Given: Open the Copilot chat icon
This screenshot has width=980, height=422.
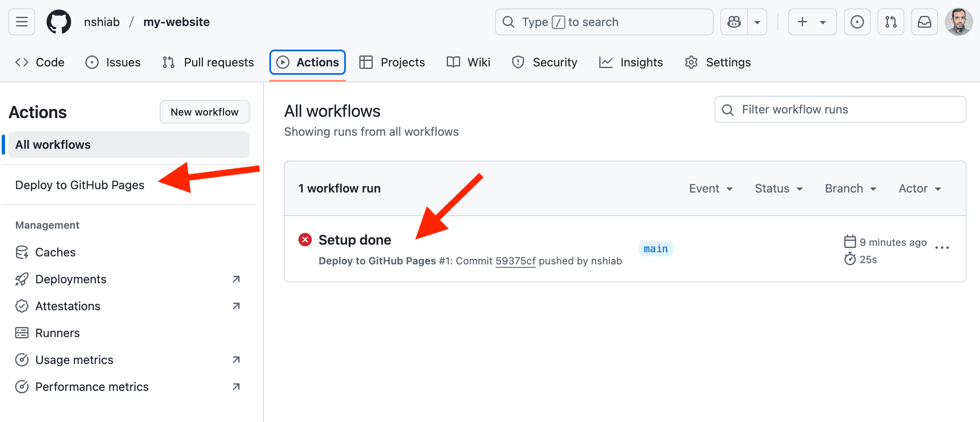Looking at the screenshot, I should click(x=734, y=22).
